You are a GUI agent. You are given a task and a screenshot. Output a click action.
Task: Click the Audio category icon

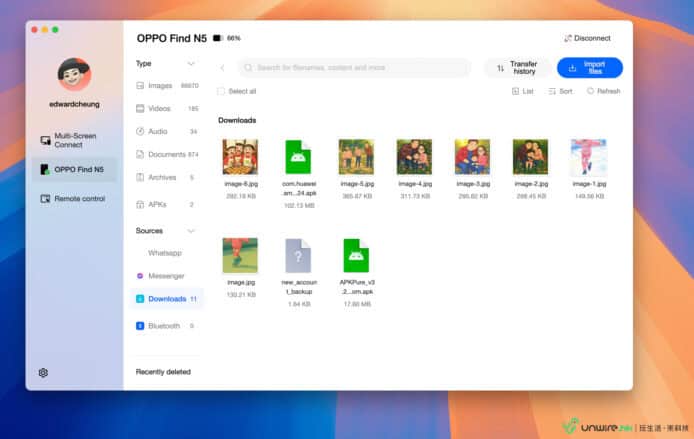click(x=140, y=131)
